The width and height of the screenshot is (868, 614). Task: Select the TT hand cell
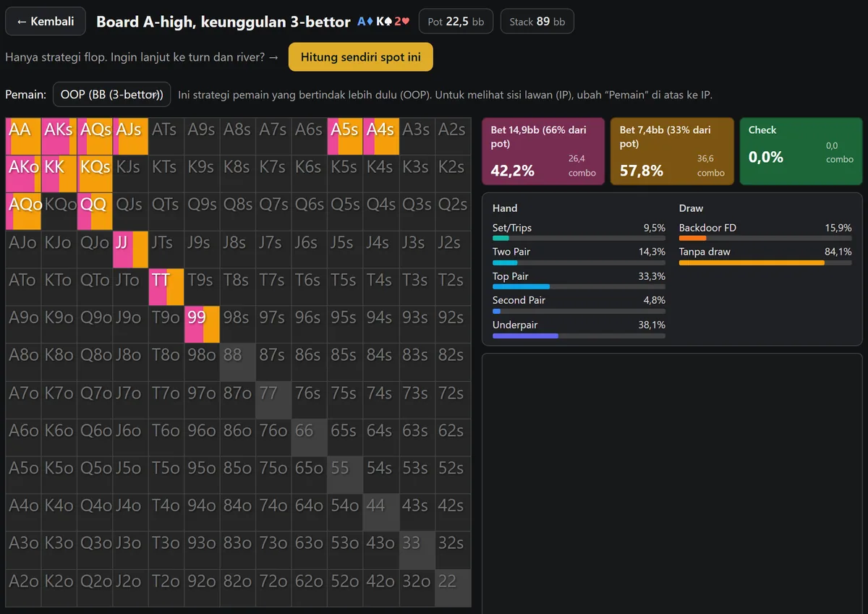(166, 286)
